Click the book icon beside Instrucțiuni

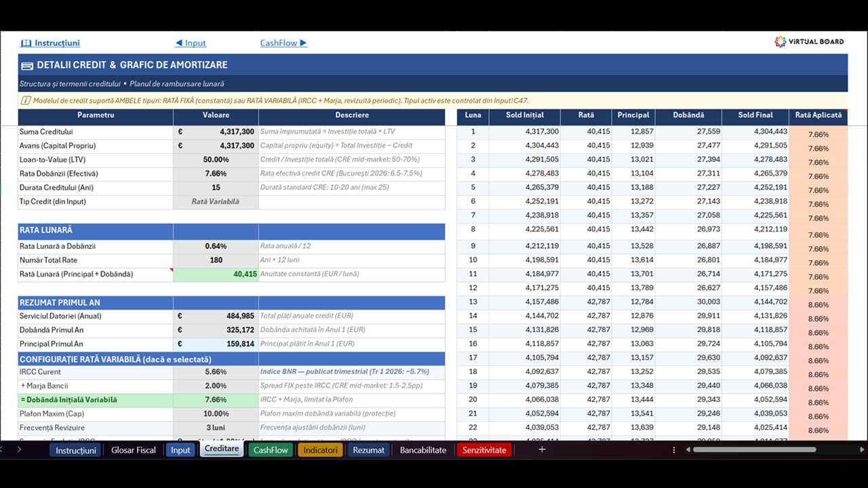[x=26, y=43]
